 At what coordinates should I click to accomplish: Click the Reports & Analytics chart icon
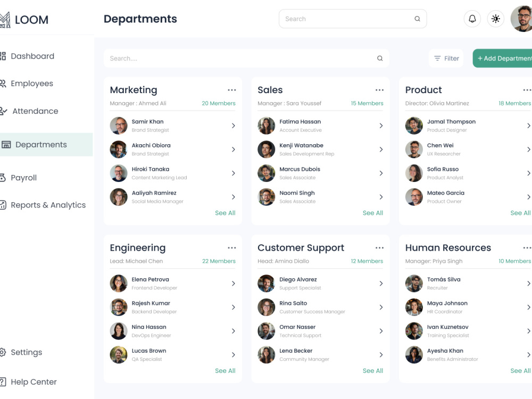(x=3, y=205)
